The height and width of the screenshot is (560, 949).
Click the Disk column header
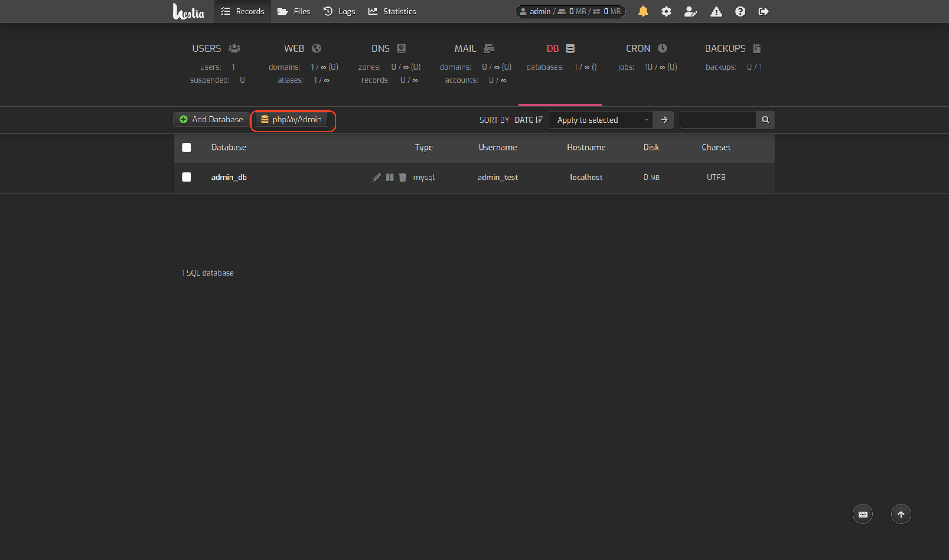tap(651, 148)
